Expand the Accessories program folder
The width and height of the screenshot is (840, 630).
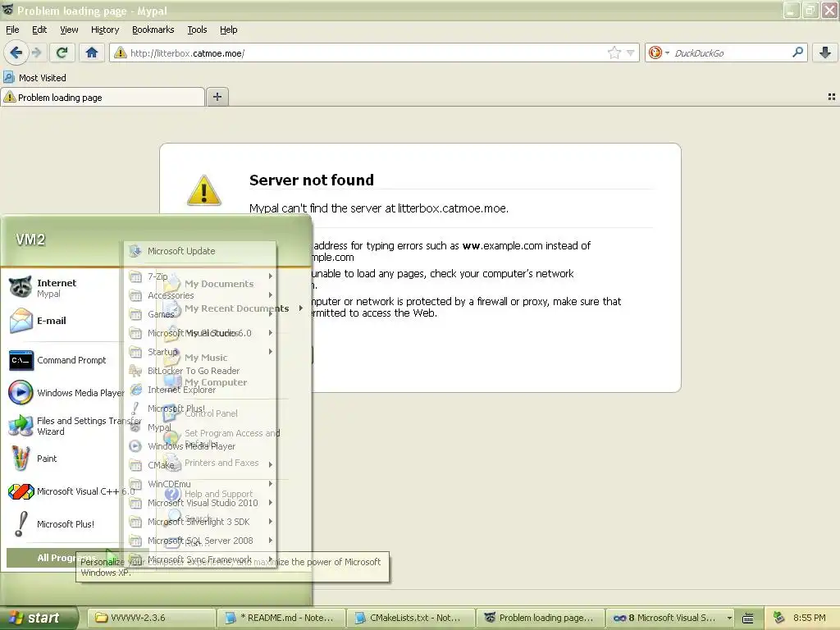(x=200, y=295)
